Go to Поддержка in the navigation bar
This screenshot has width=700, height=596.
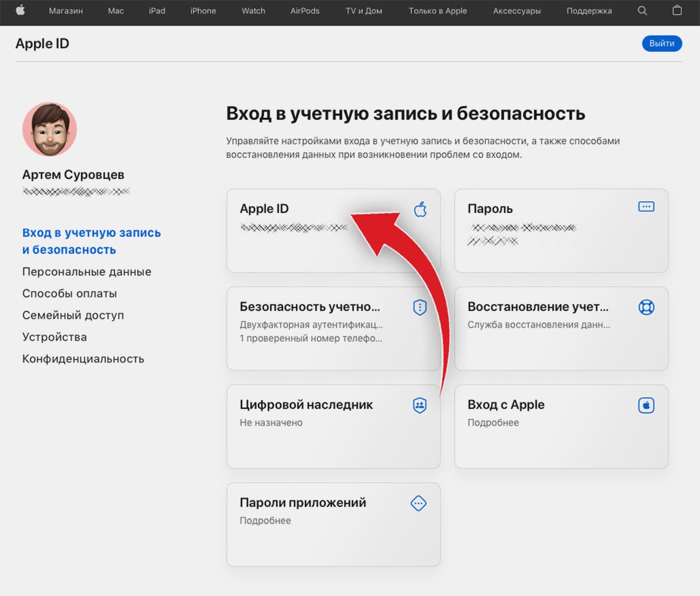click(589, 10)
